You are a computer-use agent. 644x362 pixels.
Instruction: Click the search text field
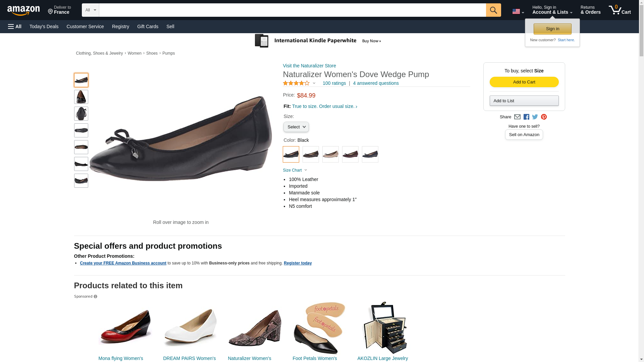pos(292,10)
